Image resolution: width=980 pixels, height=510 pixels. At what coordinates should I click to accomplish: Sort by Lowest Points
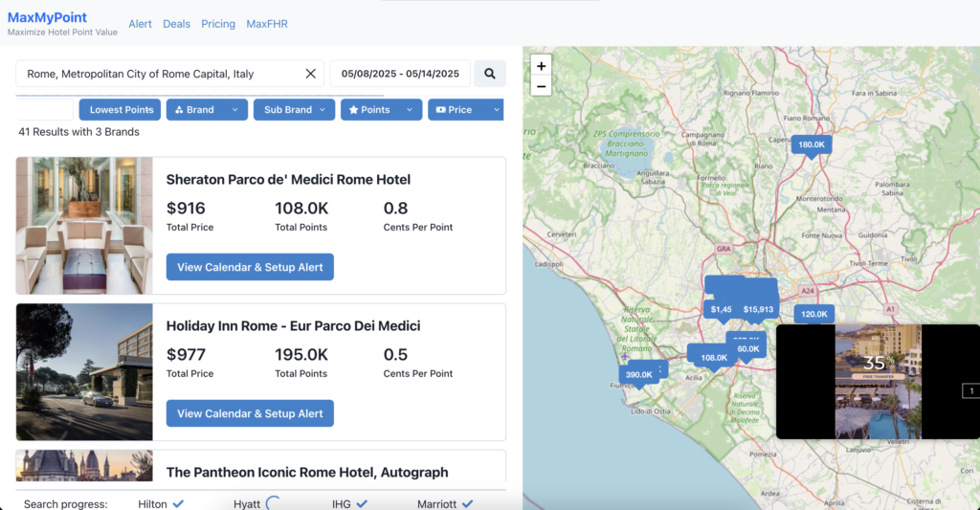[x=120, y=109]
